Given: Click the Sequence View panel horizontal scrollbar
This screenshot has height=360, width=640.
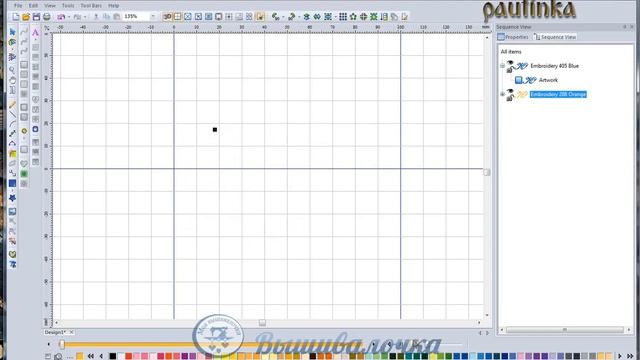Looking at the screenshot, I should click(x=565, y=329).
